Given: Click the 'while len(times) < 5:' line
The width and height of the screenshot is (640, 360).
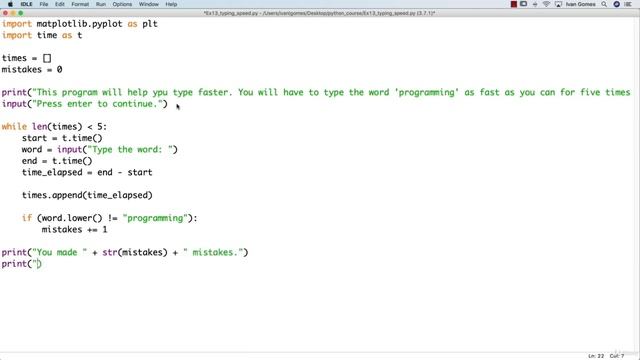Looking at the screenshot, I should [x=54, y=127].
